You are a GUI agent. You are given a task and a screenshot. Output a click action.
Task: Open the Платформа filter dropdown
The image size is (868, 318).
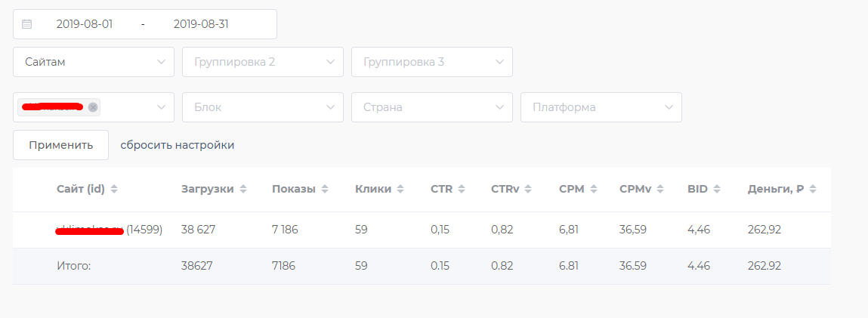tap(601, 107)
